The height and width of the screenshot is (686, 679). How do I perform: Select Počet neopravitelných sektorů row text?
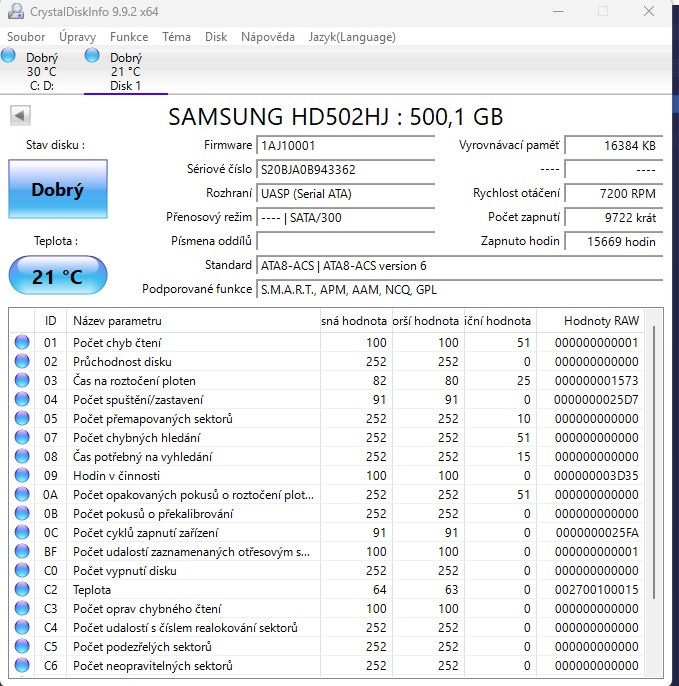click(153, 666)
